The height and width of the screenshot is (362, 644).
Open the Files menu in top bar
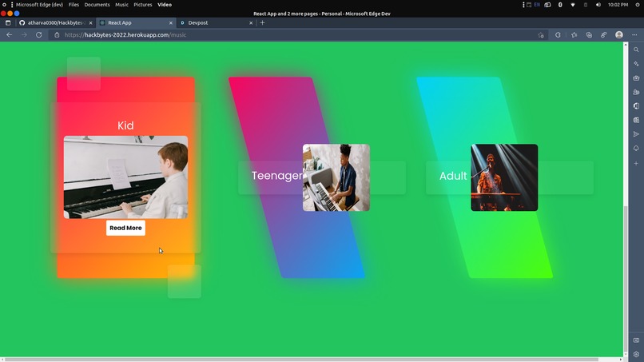(74, 5)
